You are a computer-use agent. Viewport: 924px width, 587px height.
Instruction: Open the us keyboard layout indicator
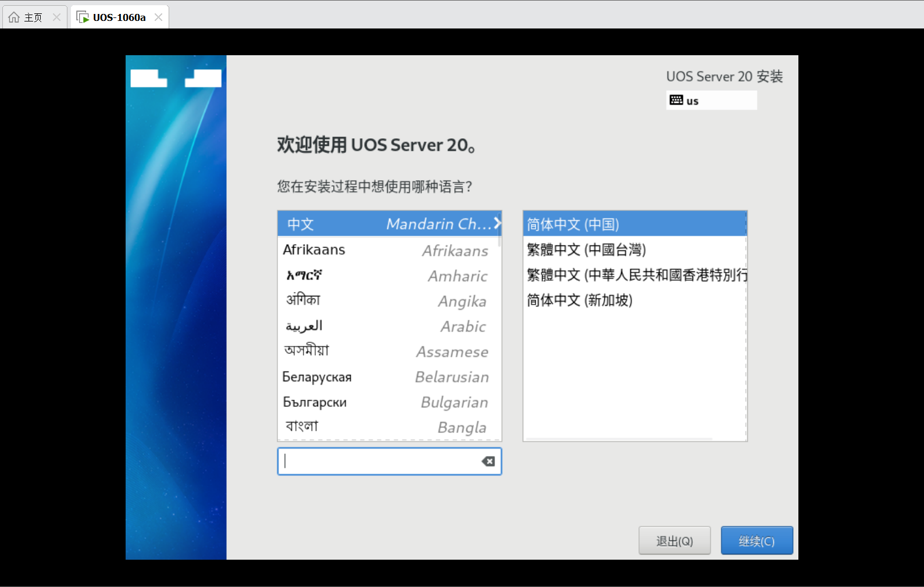pos(711,101)
